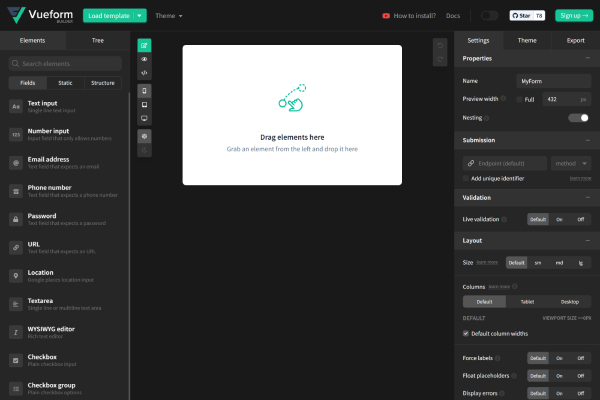Check the Full preview width checkbox
This screenshot has width=600, height=400.
tap(519, 100)
